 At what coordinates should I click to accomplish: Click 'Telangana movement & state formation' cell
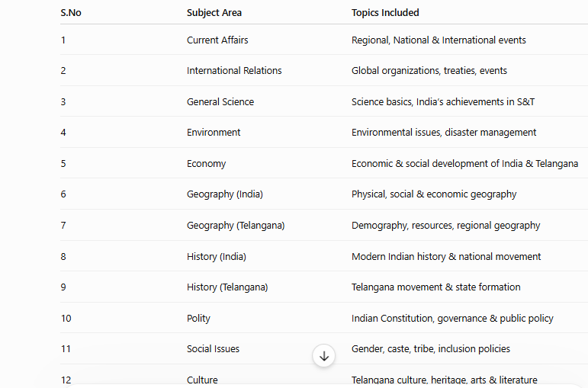pyautogui.click(x=435, y=287)
